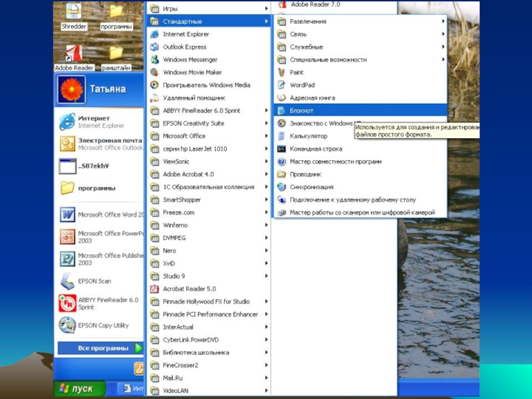
Task: Open Internet Explorer icon in programs list
Action: (x=154, y=35)
